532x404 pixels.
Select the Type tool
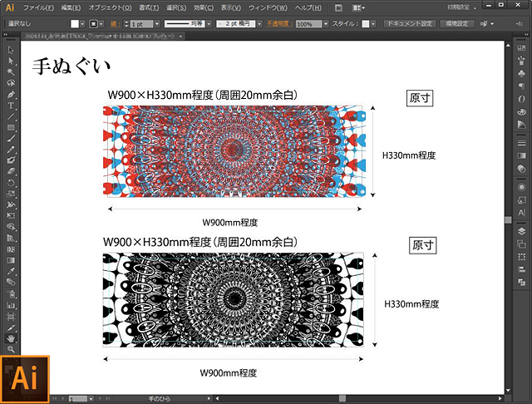(11, 105)
